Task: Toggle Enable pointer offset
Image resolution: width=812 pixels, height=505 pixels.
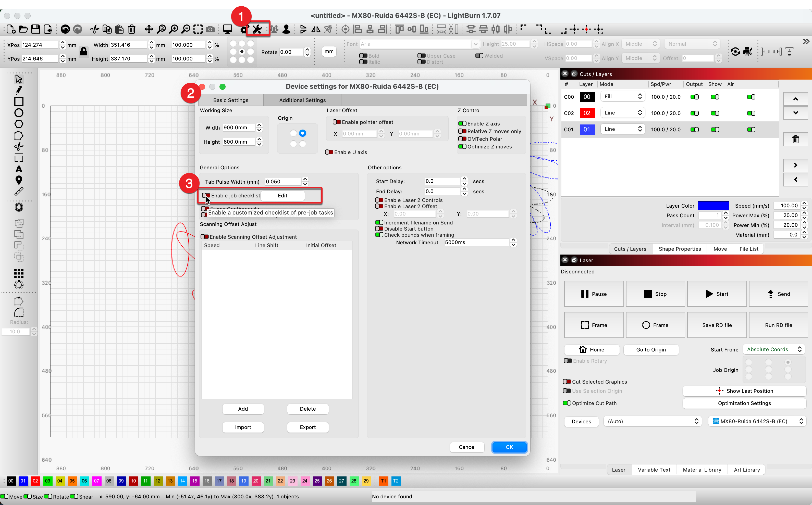Action: pos(337,122)
